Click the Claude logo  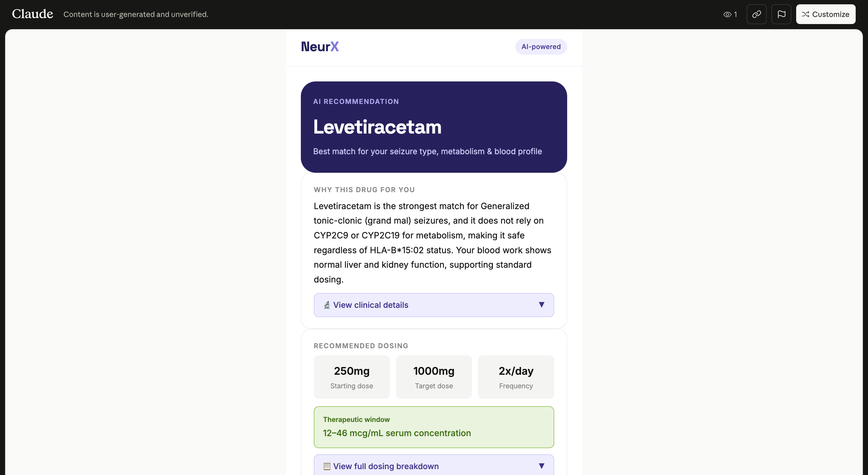33,14
